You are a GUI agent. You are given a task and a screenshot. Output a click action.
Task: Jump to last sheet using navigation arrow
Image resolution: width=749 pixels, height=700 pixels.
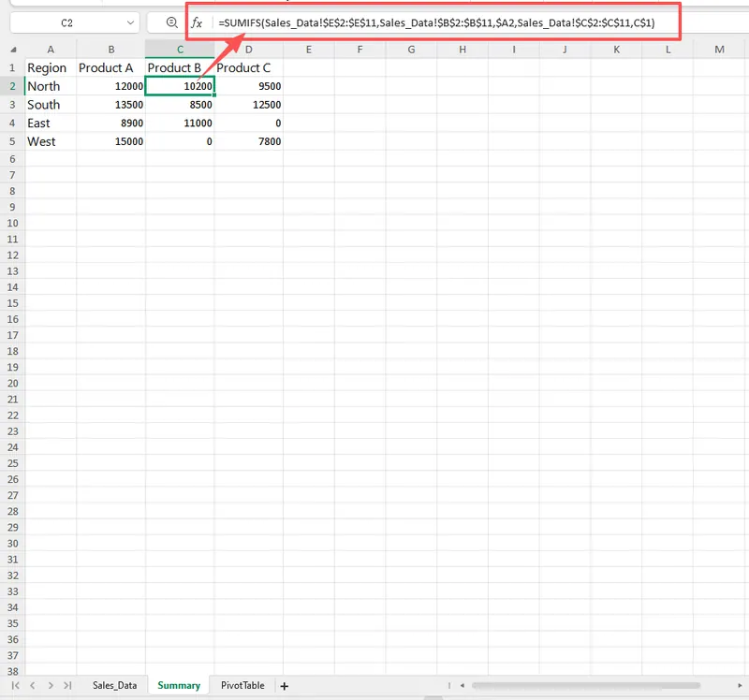click(x=67, y=686)
